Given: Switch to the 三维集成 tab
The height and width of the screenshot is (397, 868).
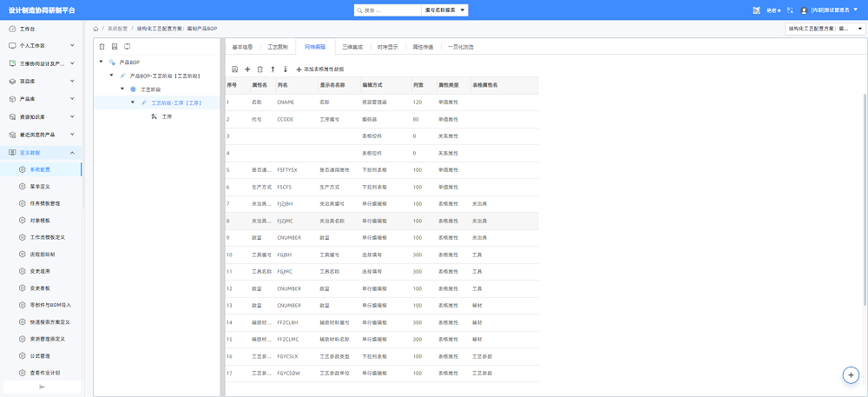Looking at the screenshot, I should [352, 47].
